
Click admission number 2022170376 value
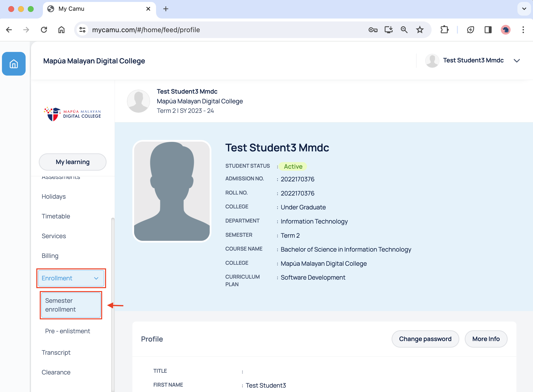297,179
